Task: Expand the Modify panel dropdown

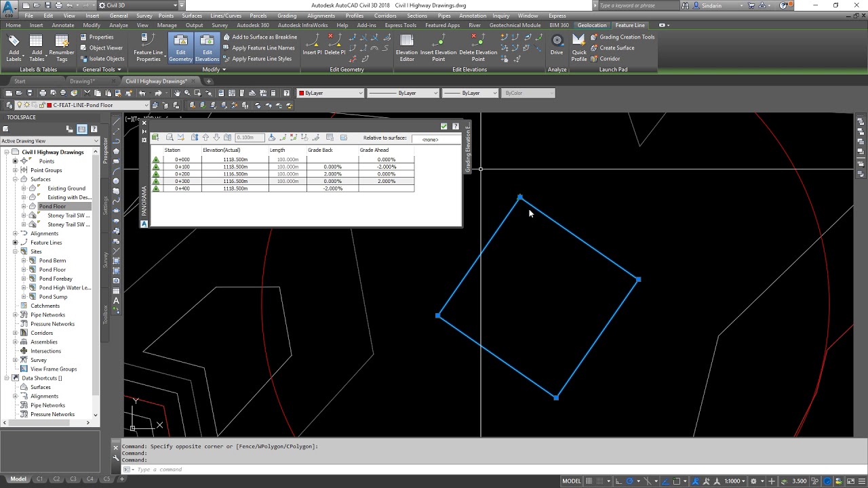Action: [x=214, y=69]
